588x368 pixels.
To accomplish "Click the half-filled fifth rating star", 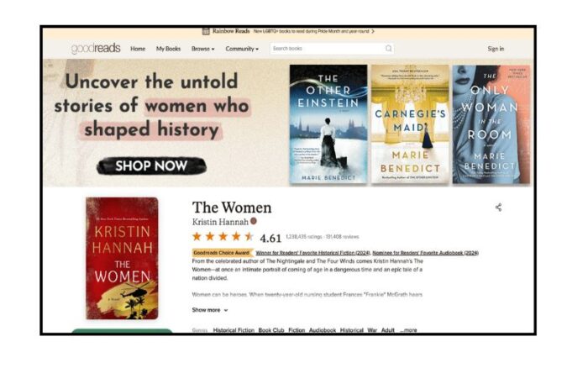I will 249,236.
